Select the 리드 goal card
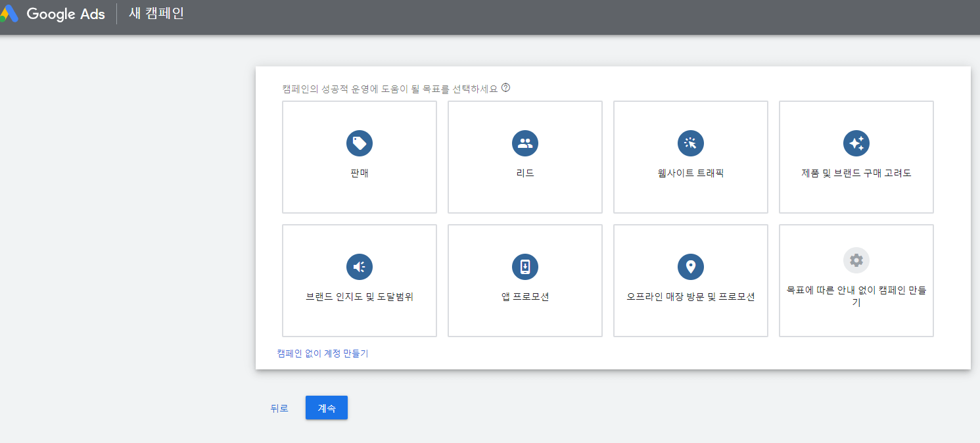The height and width of the screenshot is (443, 980). 525,156
